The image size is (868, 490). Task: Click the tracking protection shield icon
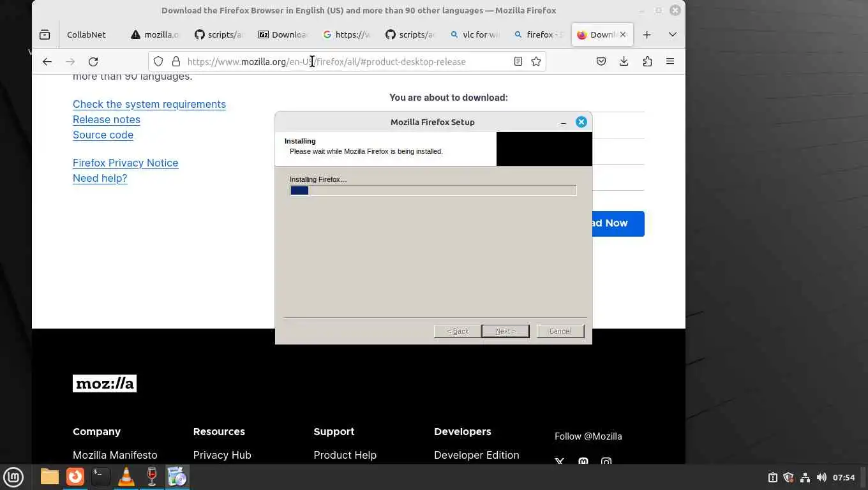158,61
